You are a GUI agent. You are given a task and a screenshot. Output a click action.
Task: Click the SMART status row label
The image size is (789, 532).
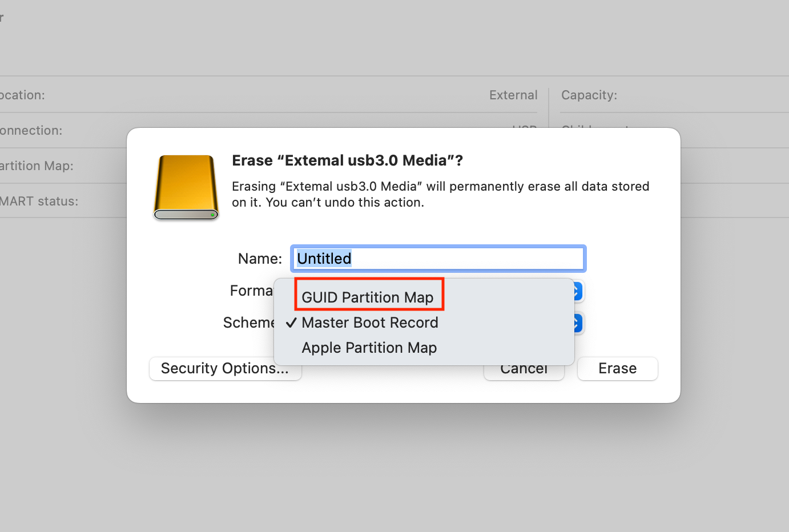click(x=39, y=201)
